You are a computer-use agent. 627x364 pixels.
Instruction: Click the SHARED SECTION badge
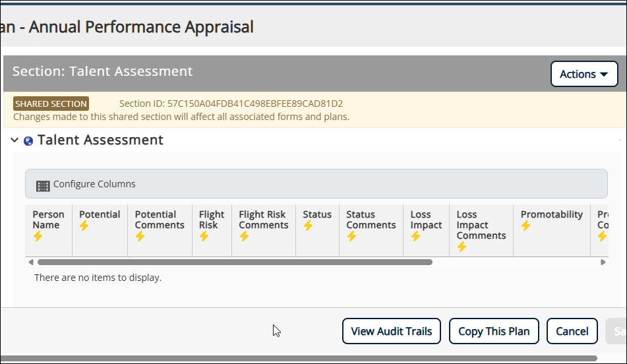pyautogui.click(x=51, y=104)
